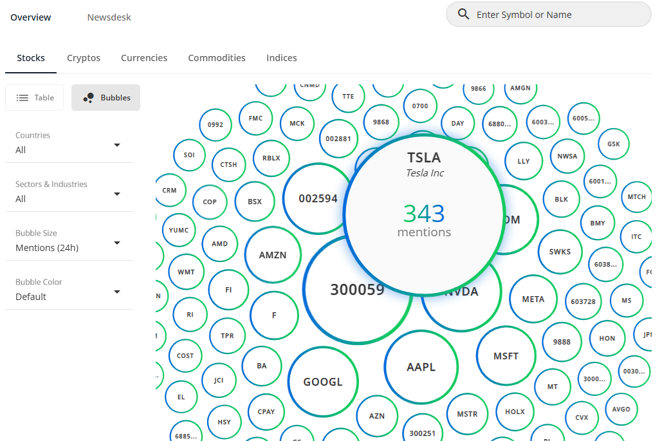Click the CVX bubble
The image size is (660, 441).
581,417
